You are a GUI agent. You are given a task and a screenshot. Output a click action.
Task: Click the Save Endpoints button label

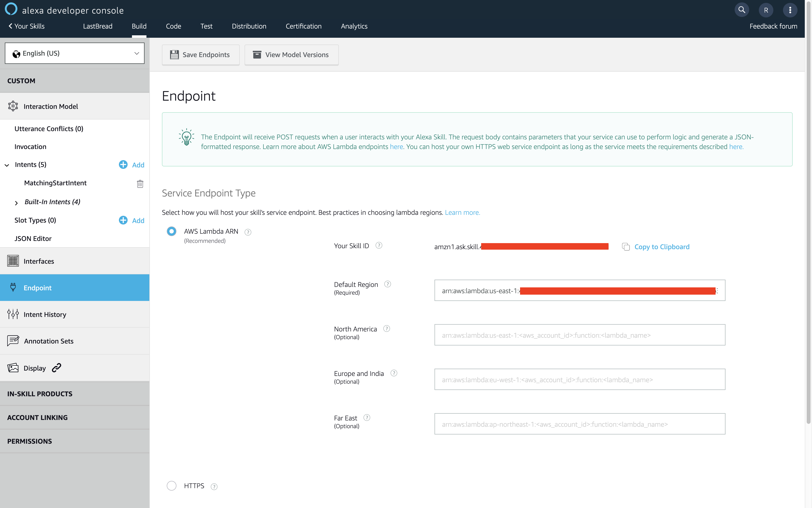coord(206,55)
